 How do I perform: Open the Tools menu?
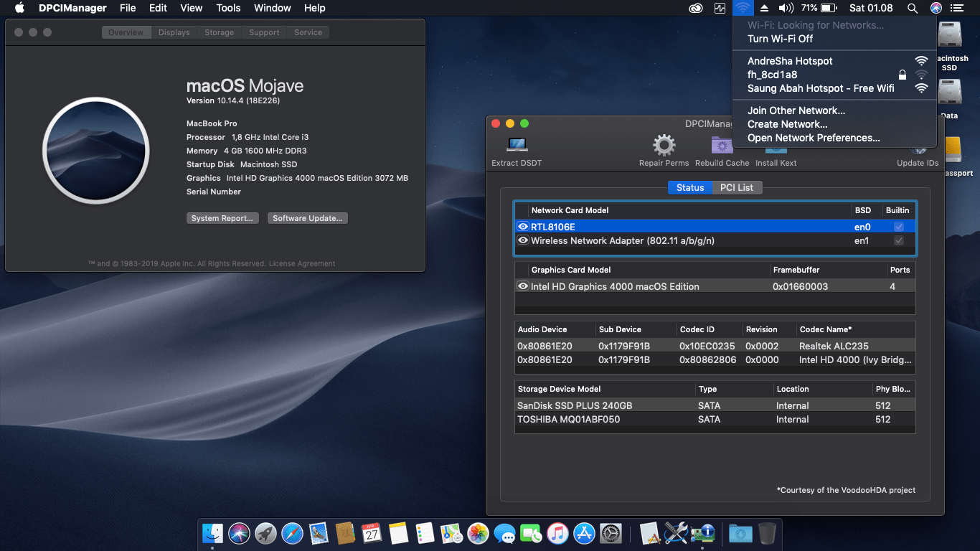click(x=228, y=8)
